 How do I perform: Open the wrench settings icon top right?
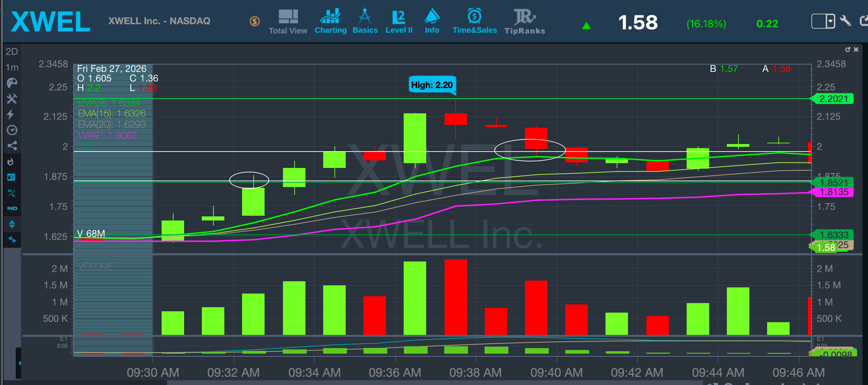click(x=846, y=21)
